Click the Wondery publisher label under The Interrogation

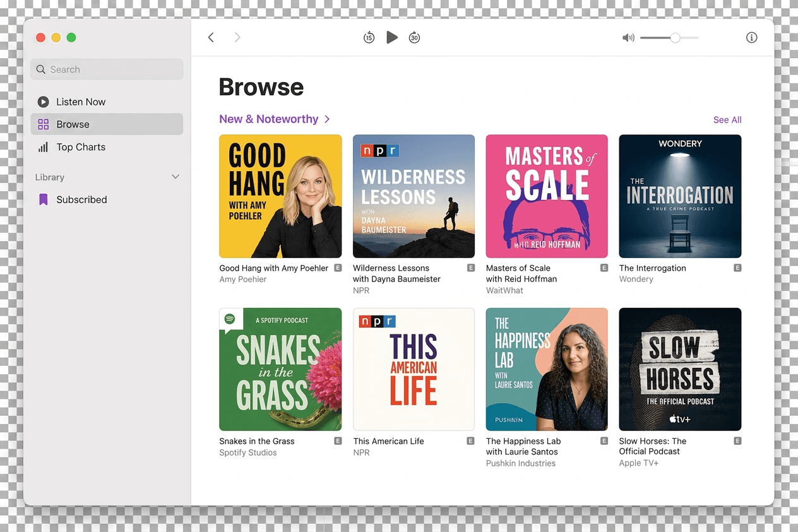pos(636,280)
